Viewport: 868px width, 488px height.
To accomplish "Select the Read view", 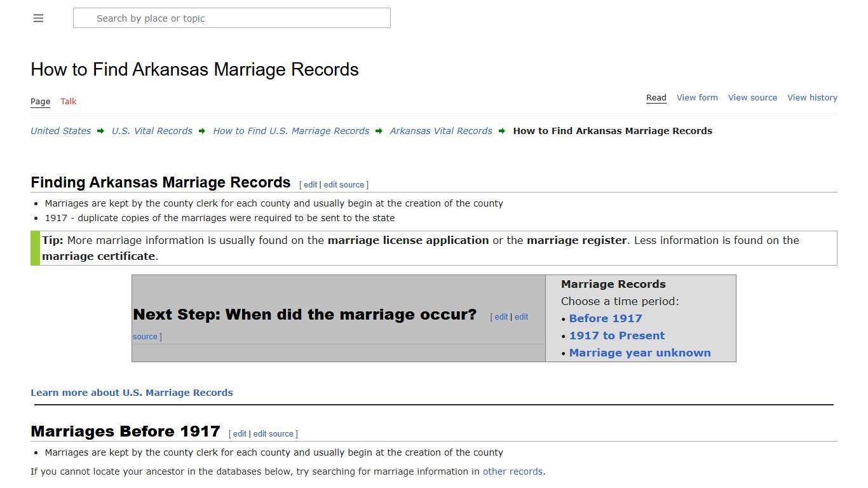I will (x=656, y=97).
